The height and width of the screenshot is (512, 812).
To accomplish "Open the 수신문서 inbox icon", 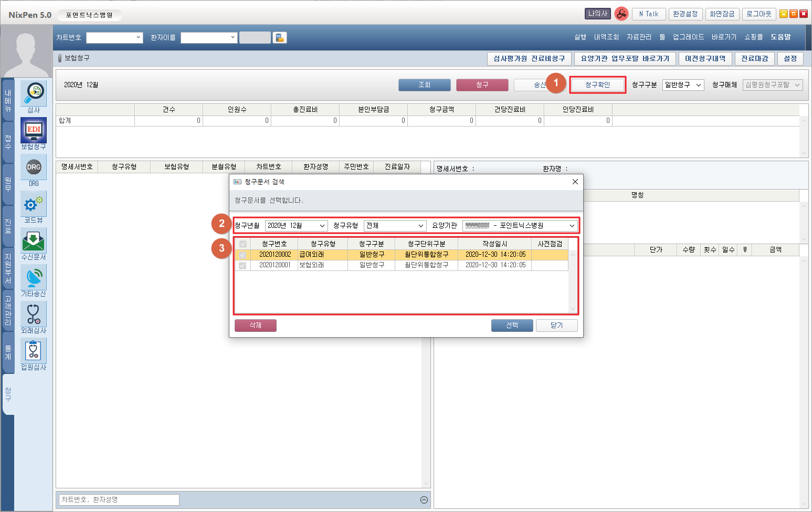I will click(34, 241).
